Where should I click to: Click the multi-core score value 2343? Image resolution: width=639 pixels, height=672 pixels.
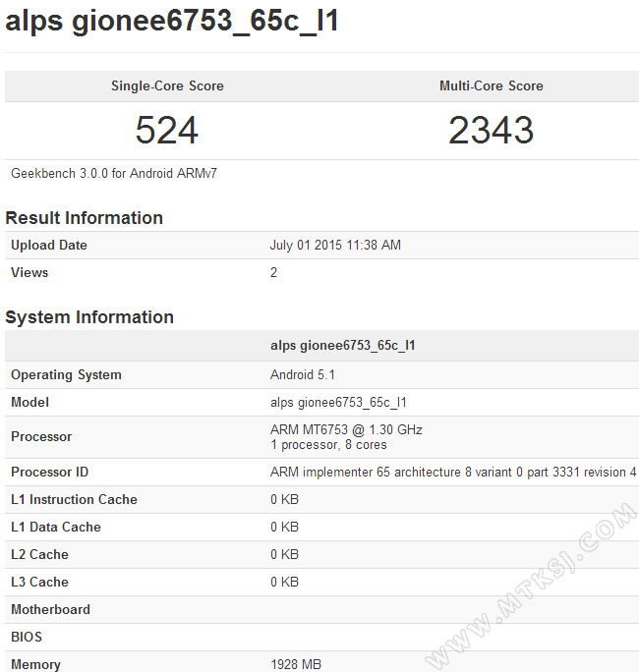(x=491, y=130)
